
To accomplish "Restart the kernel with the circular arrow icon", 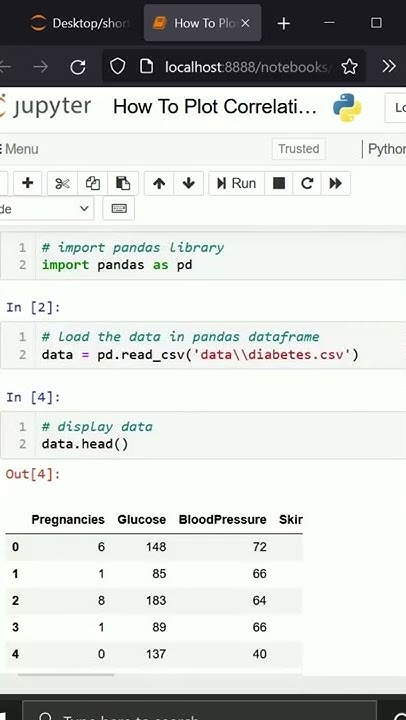I will tap(307, 184).
